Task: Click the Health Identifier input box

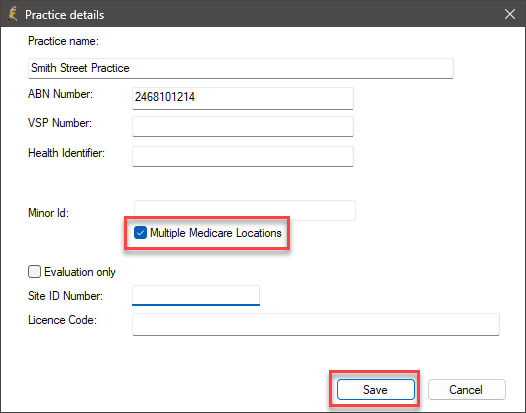Action: click(243, 156)
